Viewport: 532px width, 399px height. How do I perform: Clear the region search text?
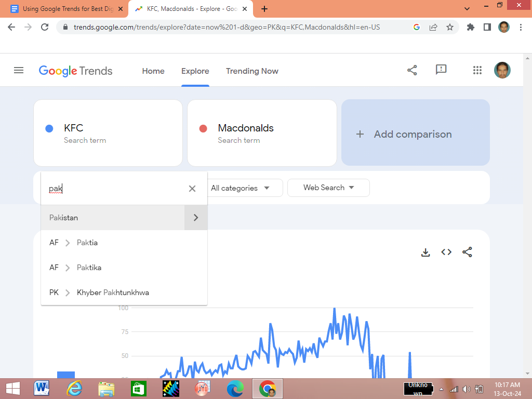tap(192, 188)
